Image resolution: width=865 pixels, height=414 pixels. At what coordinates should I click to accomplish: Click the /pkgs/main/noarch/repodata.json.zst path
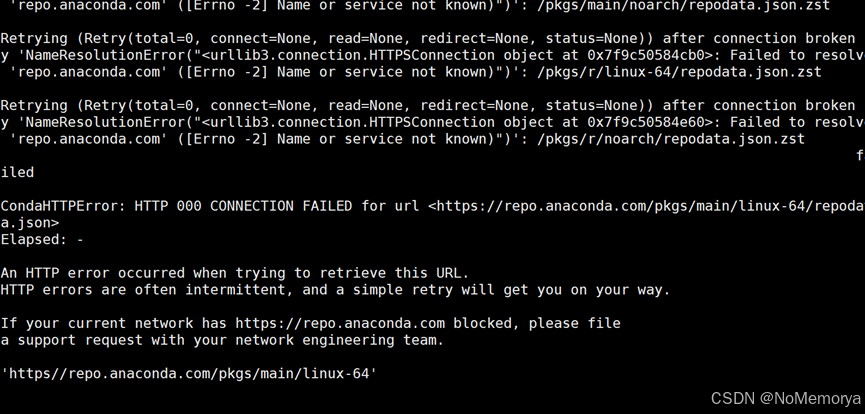683,6
